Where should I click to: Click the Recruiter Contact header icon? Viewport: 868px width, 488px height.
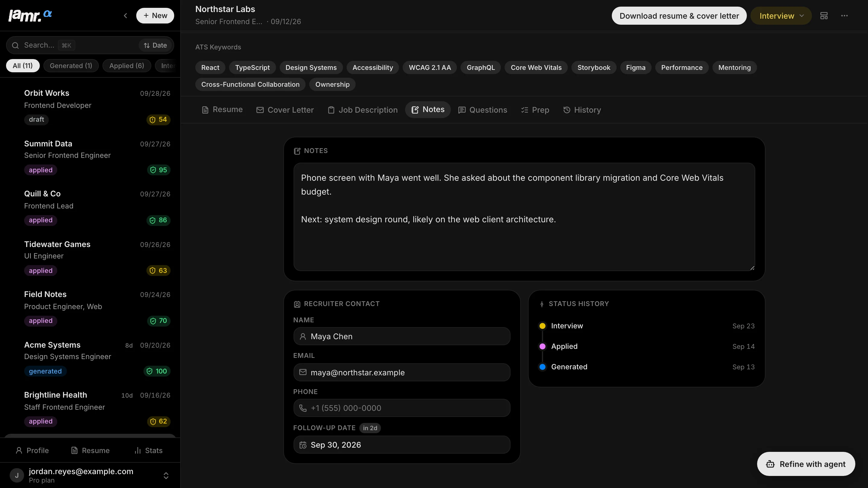tap(297, 304)
